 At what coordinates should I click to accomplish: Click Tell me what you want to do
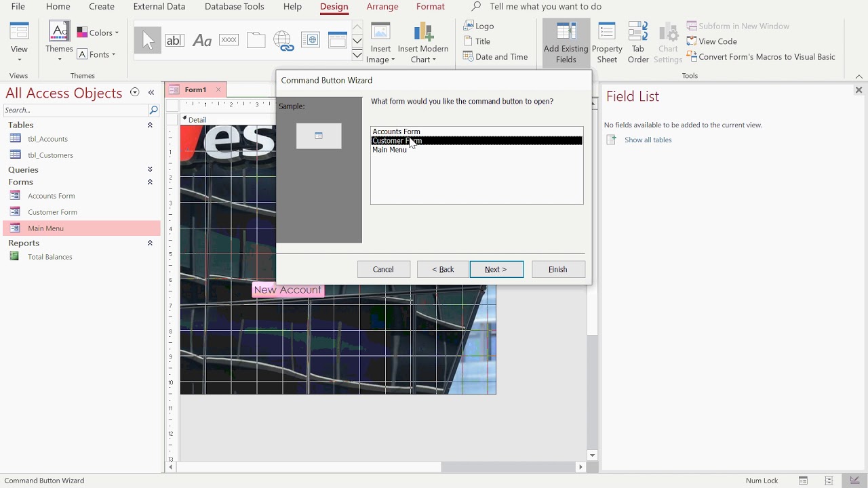coord(545,7)
